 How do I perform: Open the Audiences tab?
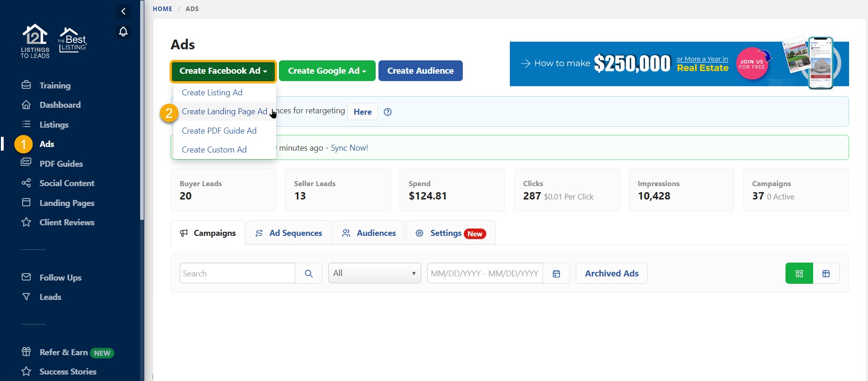[369, 233]
